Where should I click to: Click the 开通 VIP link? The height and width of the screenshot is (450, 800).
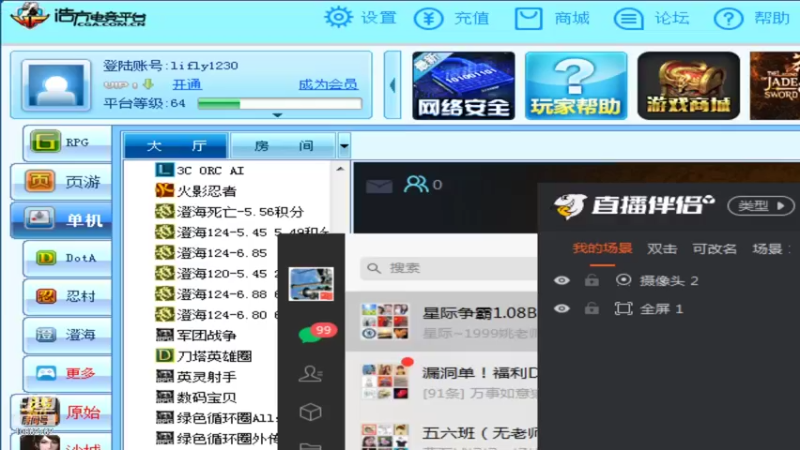[187, 84]
